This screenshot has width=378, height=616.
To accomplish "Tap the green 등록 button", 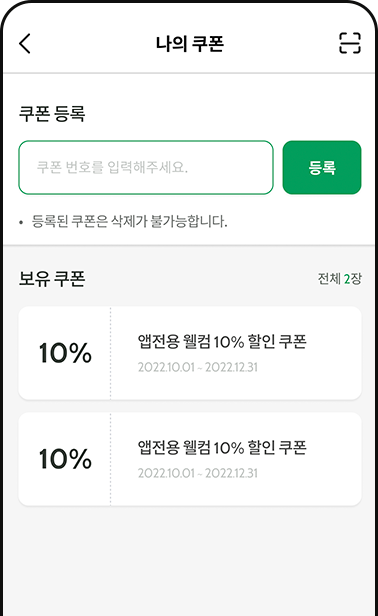I will coord(322,167).
